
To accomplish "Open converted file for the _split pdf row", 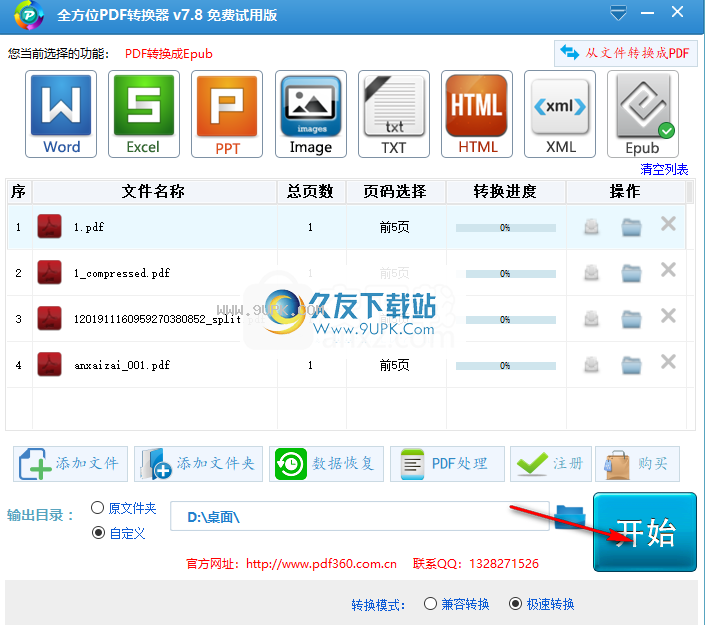I will tap(591, 319).
